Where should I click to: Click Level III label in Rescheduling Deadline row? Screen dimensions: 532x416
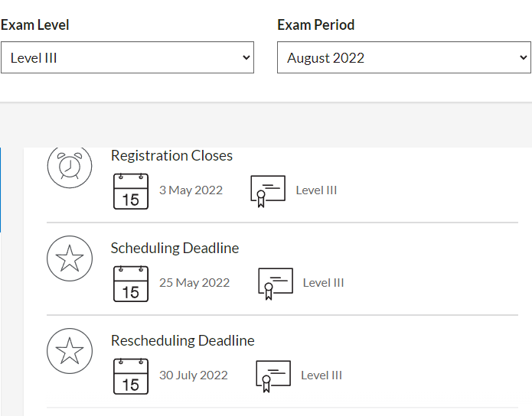click(x=321, y=375)
